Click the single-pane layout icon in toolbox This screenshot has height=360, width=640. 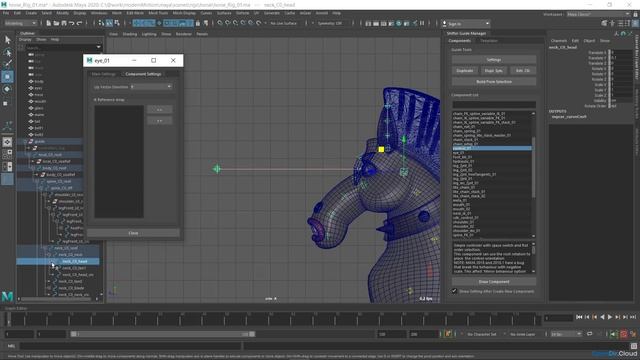pyautogui.click(x=7, y=142)
